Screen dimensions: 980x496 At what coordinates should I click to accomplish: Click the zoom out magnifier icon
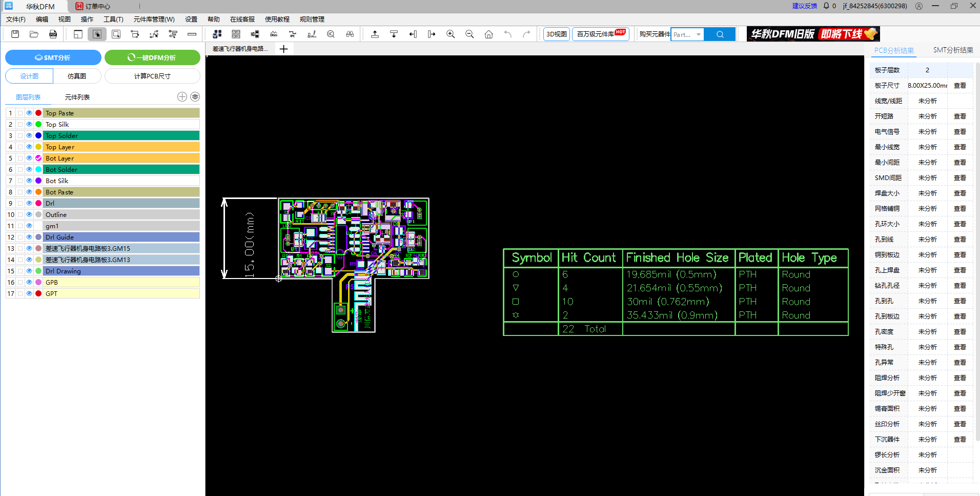coord(469,34)
